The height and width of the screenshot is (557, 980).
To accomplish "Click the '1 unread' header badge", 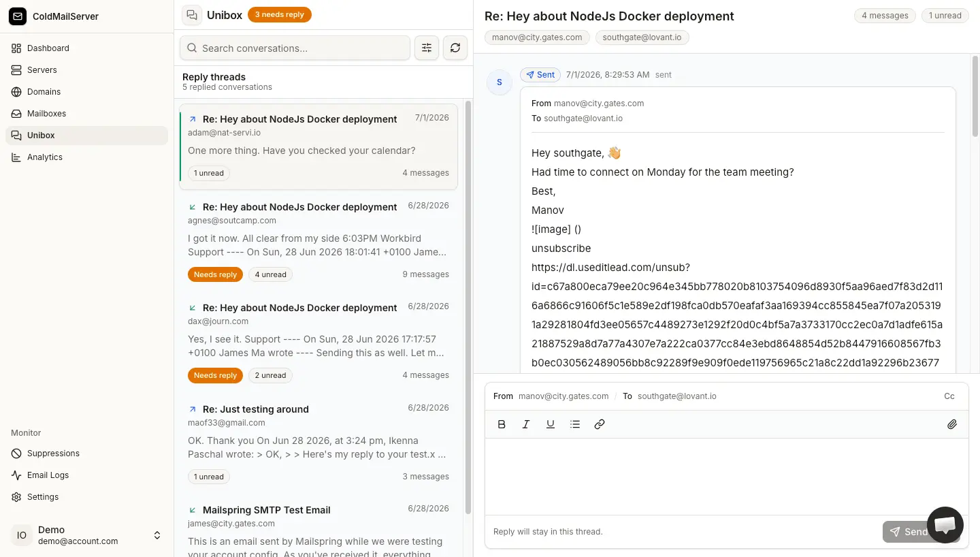I will pos(945,16).
